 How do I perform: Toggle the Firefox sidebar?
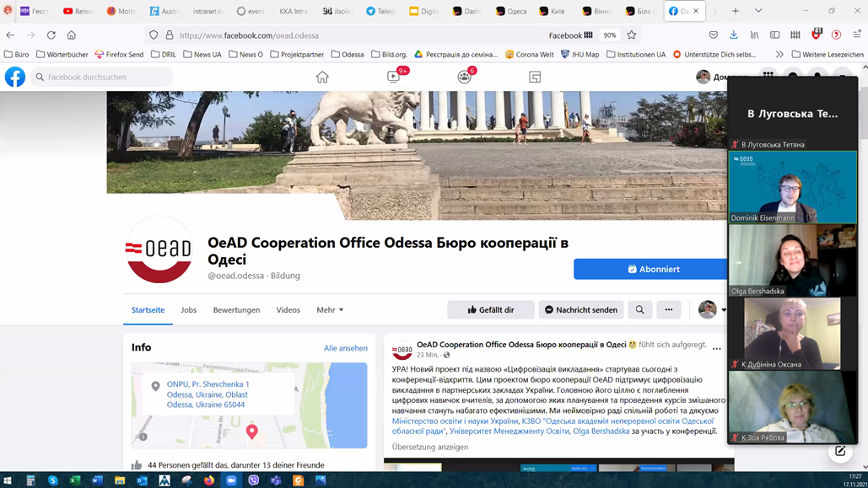pyautogui.click(x=775, y=35)
